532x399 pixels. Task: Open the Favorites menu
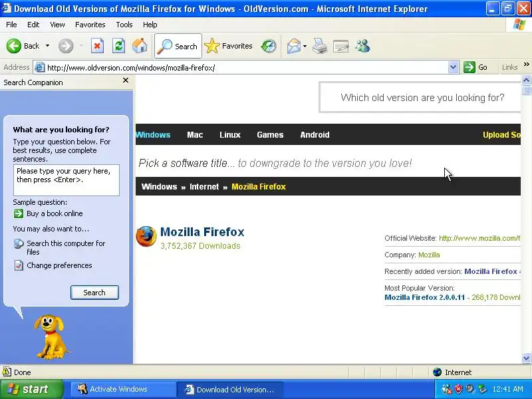point(90,25)
